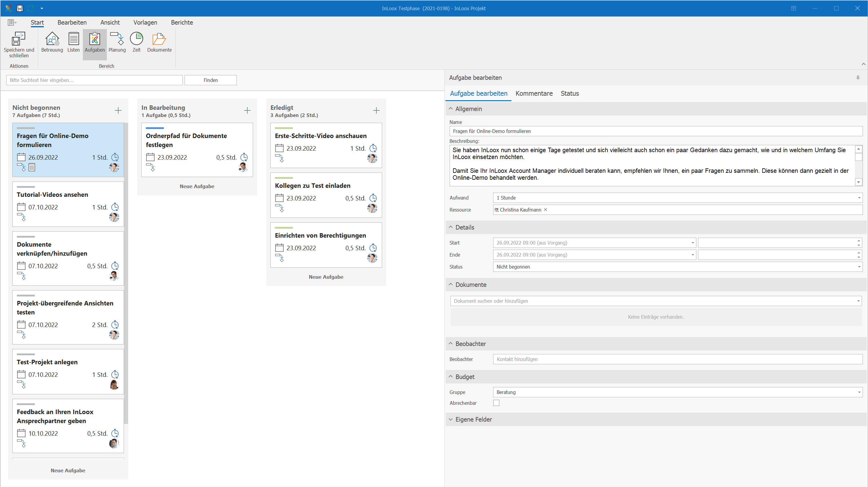Click the Beobachter Kontakt hinzufügen field

[x=678, y=359]
